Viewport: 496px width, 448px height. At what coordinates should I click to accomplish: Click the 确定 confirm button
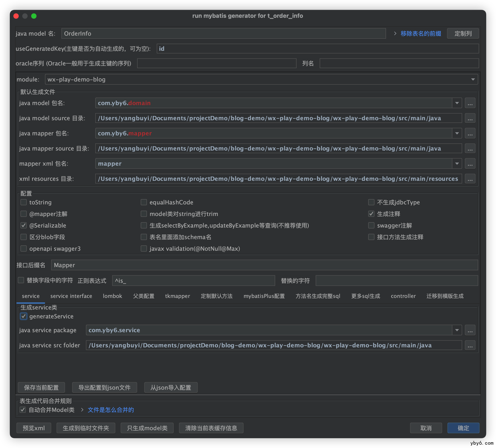pyautogui.click(x=463, y=428)
